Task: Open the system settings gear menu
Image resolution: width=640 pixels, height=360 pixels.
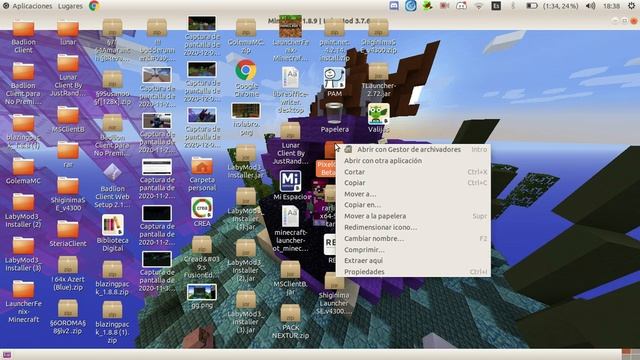Action: (631, 6)
